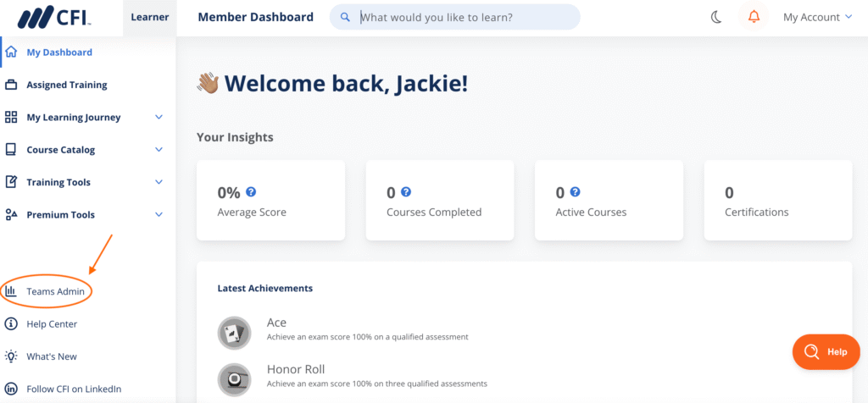
Task: Open the Help Center link
Action: coord(51,323)
